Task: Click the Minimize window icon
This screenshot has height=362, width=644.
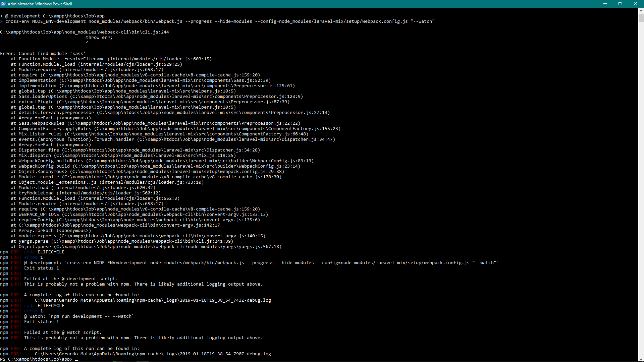Action: [605, 4]
